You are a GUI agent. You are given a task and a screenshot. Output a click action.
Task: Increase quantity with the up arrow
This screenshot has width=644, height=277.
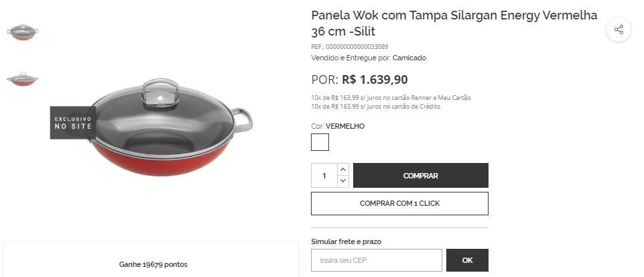pyautogui.click(x=343, y=169)
